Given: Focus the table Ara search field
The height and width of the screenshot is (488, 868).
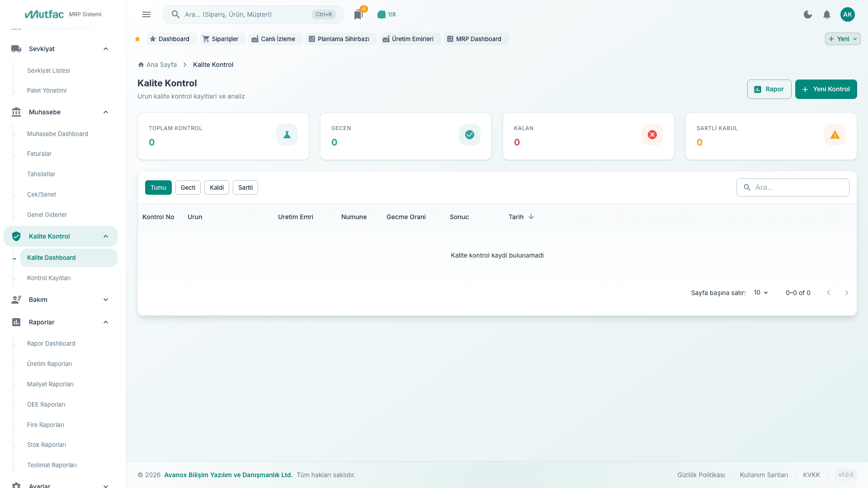Looking at the screenshot, I should point(793,188).
